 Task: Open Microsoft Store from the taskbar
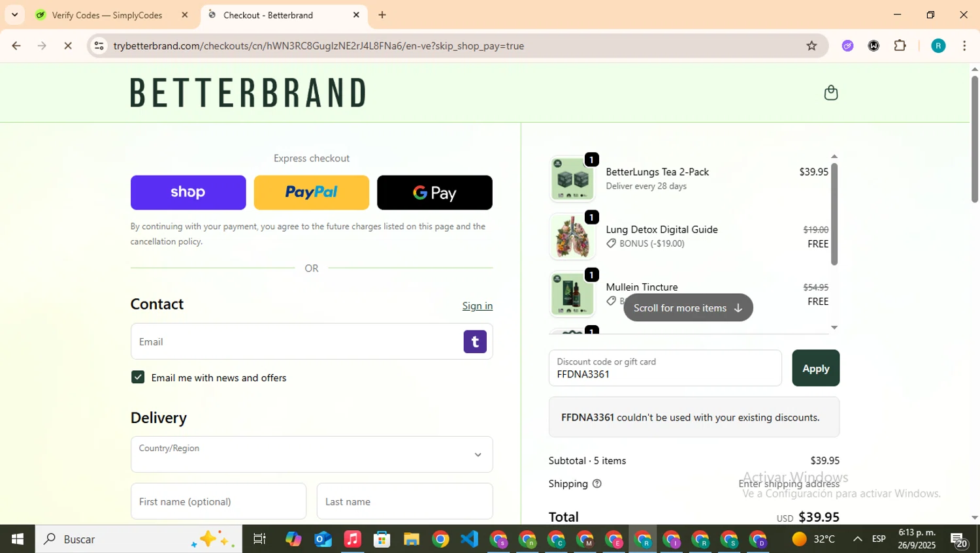382,539
